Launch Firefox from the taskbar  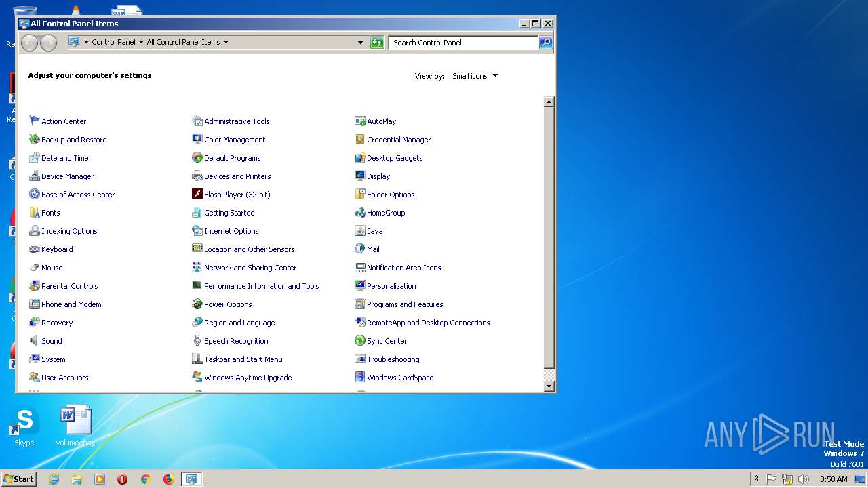168,479
